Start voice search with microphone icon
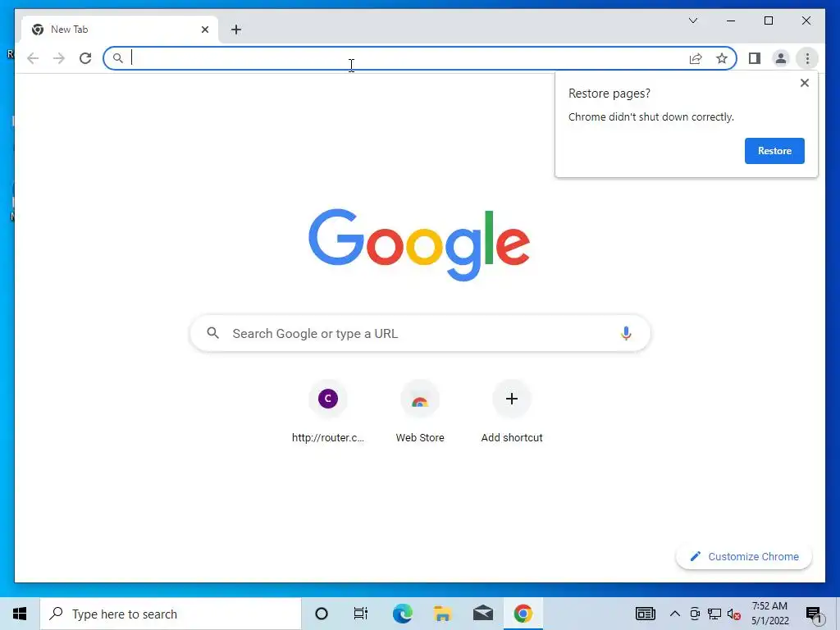The height and width of the screenshot is (630, 840). [625, 333]
